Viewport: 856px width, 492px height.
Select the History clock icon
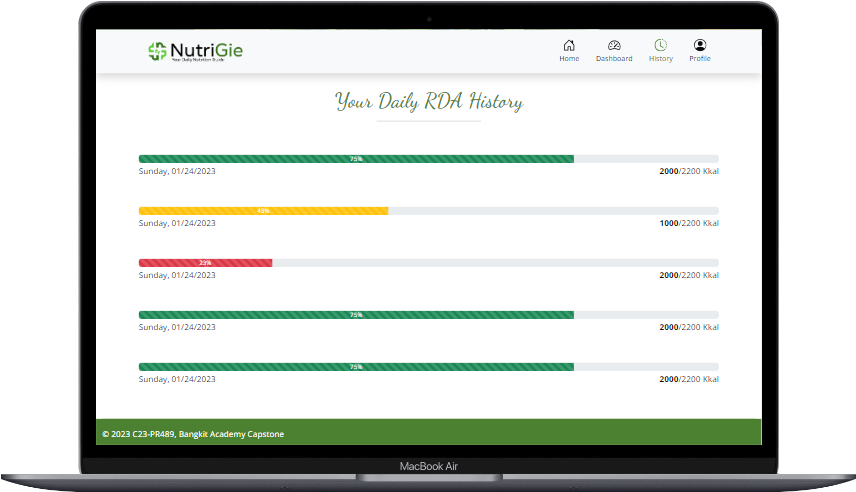pyautogui.click(x=661, y=45)
